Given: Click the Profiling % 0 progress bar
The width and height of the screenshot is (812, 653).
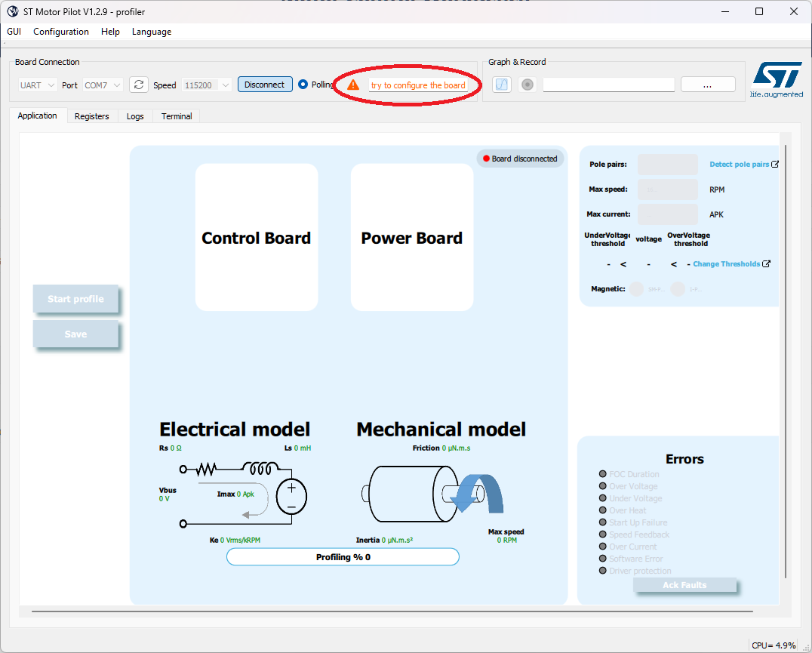Looking at the screenshot, I should click(x=343, y=556).
